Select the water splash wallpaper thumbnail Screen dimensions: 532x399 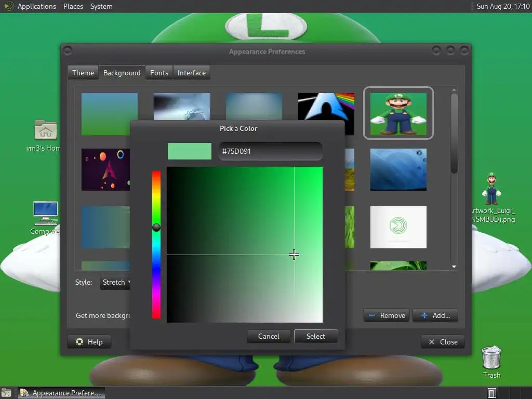pyautogui.click(x=181, y=106)
